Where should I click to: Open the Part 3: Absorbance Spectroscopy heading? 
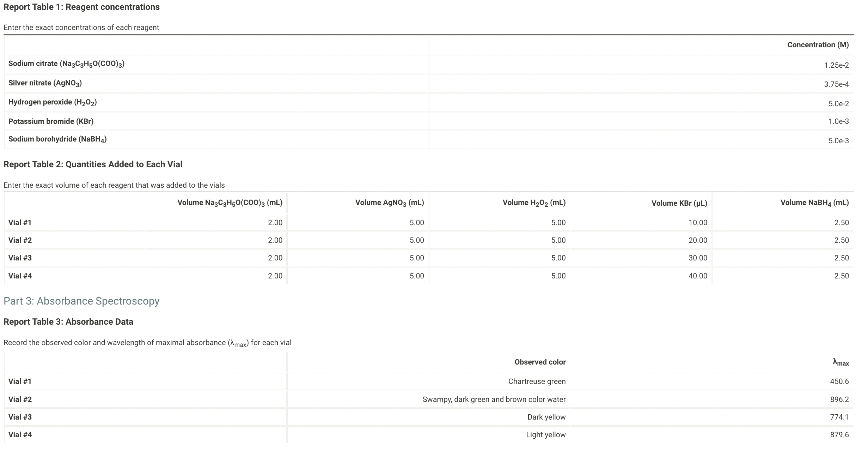pyautogui.click(x=81, y=301)
